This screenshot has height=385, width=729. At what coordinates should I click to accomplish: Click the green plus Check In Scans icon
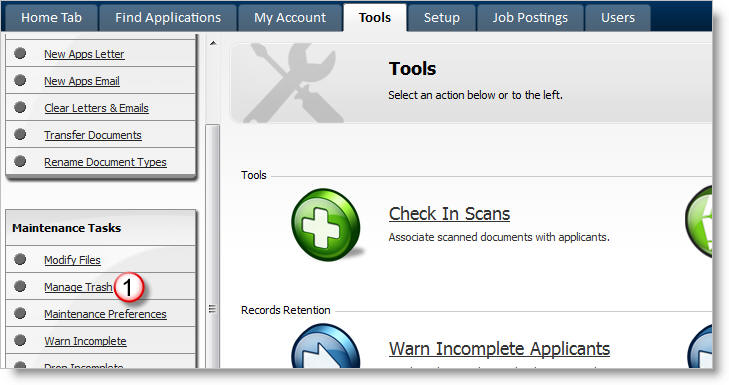click(326, 224)
